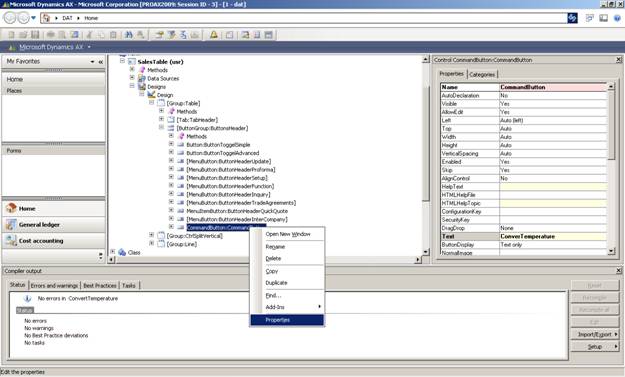
Task: Click the Name property value CommandButton
Action: pos(553,87)
